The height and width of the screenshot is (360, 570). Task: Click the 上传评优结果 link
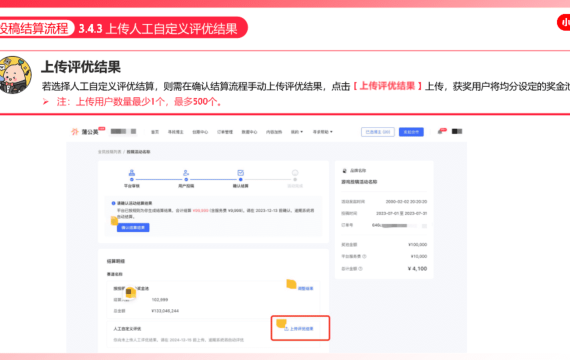pos(299,329)
